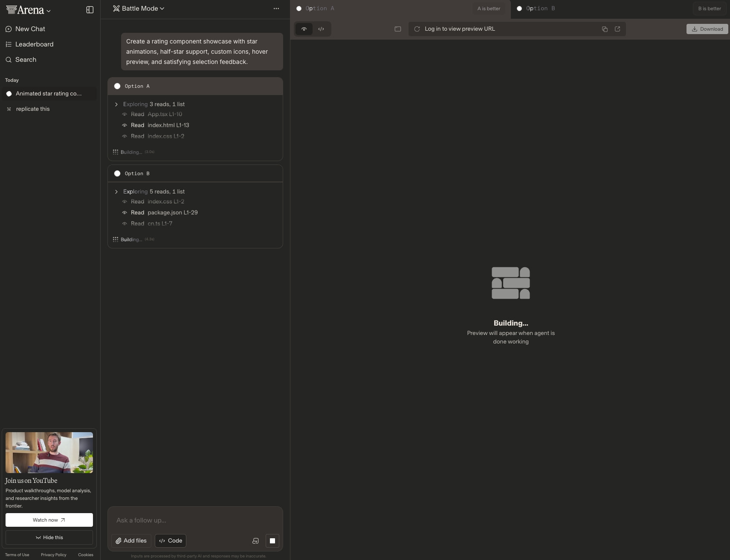Click the YouTube video thumbnail
The width and height of the screenshot is (730, 560).
49,453
